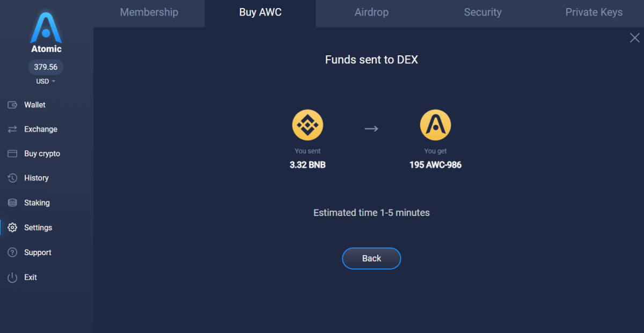Click the Exchange arrows icon
This screenshot has width=644, height=333.
coord(12,129)
